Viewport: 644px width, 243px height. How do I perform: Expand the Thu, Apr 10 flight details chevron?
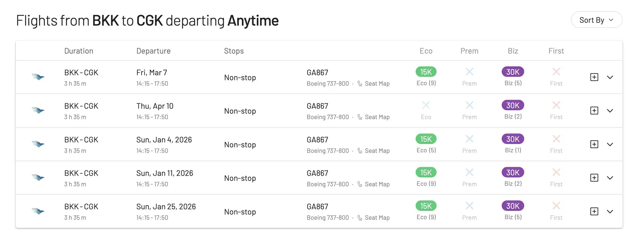610,111
